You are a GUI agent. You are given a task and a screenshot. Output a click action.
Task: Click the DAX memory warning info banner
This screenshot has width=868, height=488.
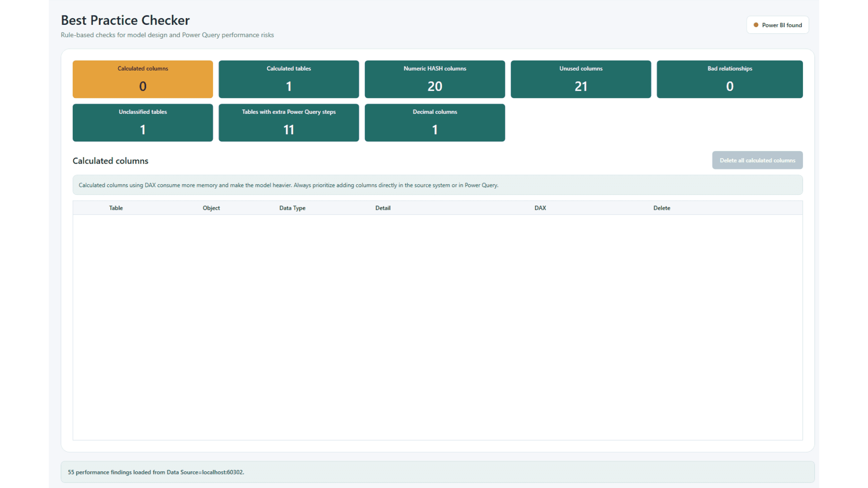coord(438,185)
